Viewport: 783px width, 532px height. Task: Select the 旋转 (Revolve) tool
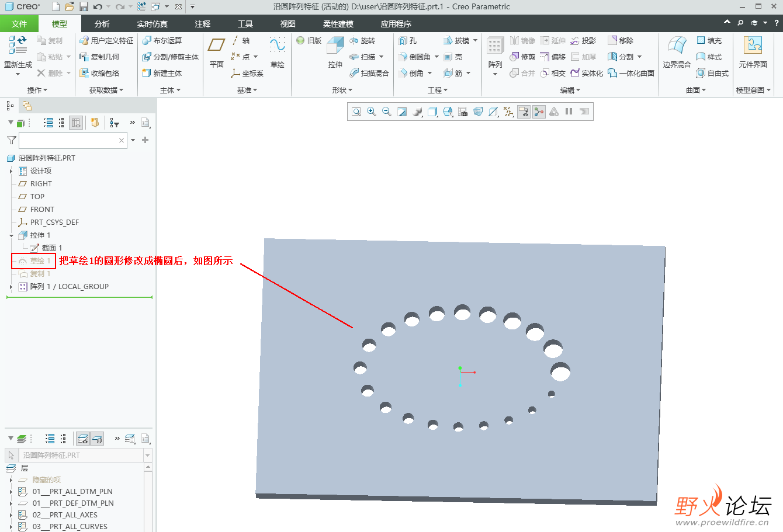pyautogui.click(x=362, y=40)
